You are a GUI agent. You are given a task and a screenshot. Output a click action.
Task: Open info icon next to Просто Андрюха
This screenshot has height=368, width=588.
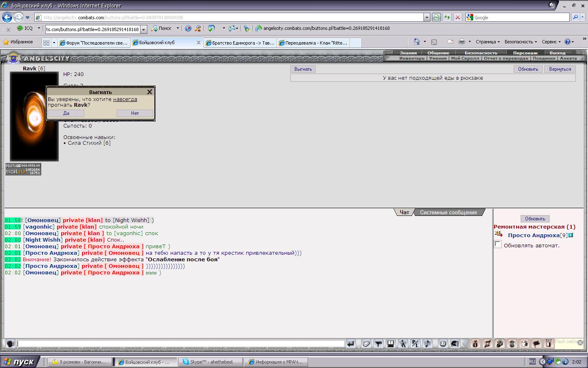pyautogui.click(x=571, y=235)
